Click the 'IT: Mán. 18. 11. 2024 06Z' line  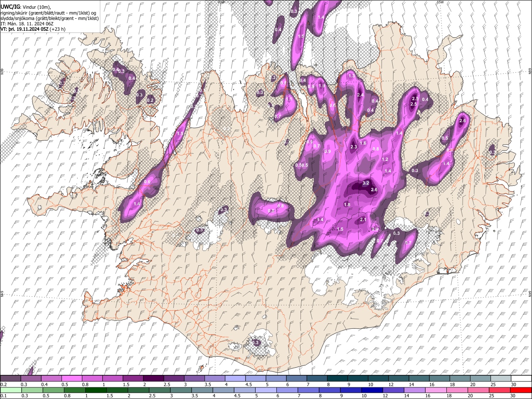27,24
